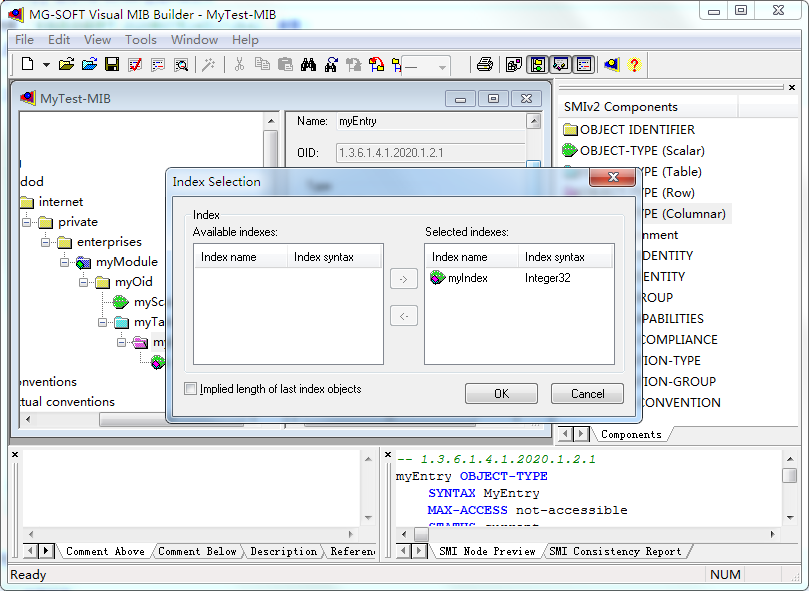This screenshot has height=591, width=809.
Task: Open the Tools menu
Action: pos(140,40)
